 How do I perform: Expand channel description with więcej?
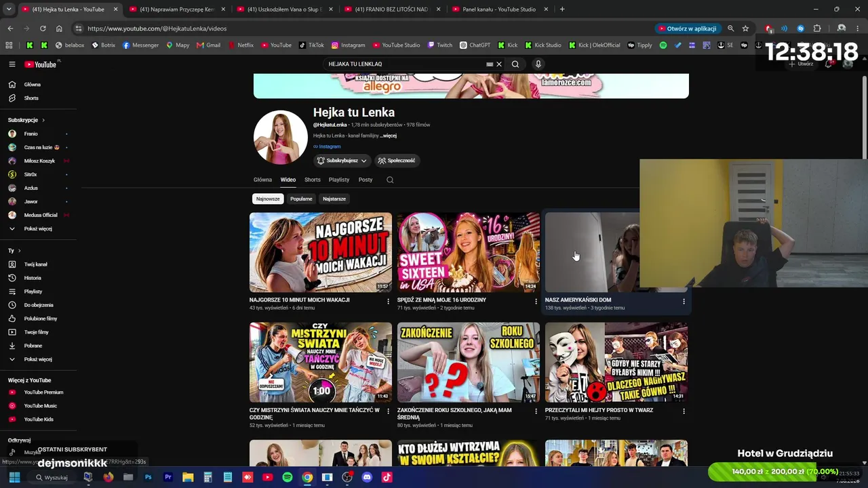click(x=389, y=136)
